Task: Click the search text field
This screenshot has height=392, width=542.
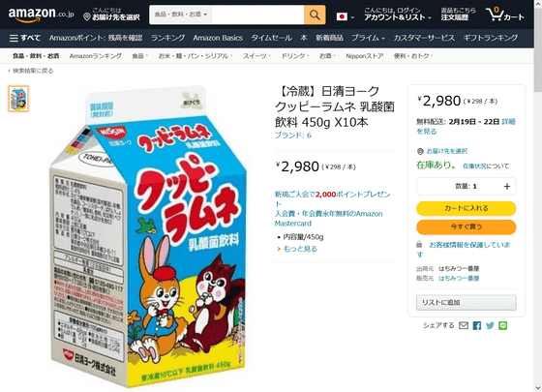Action: [x=257, y=15]
